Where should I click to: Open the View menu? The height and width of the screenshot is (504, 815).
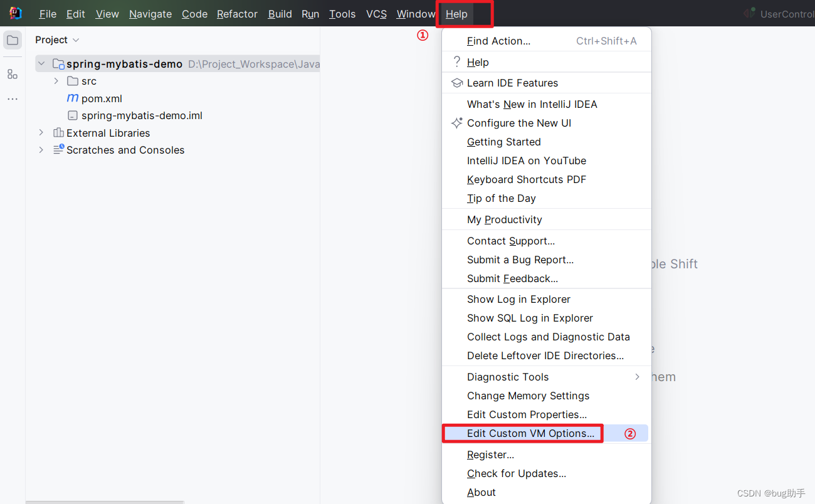(x=107, y=14)
